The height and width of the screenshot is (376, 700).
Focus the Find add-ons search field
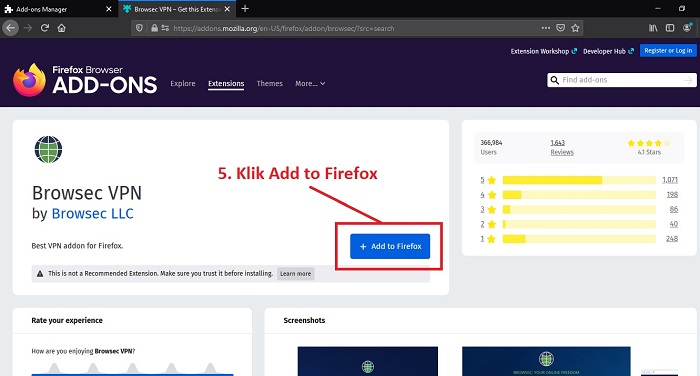(621, 80)
